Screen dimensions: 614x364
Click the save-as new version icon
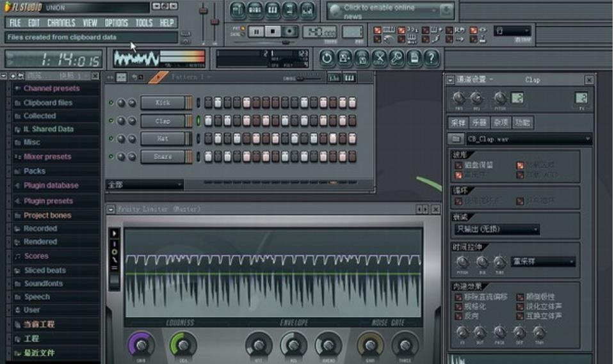pos(344,58)
